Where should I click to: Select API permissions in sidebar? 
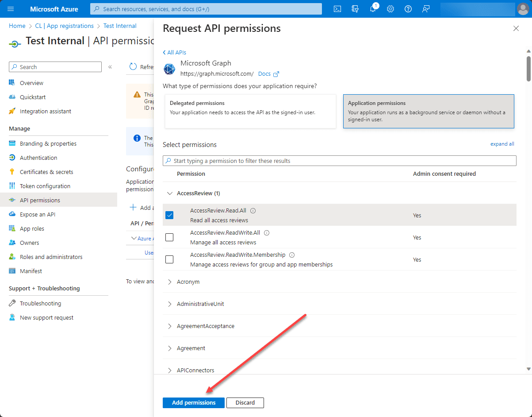coord(58,200)
